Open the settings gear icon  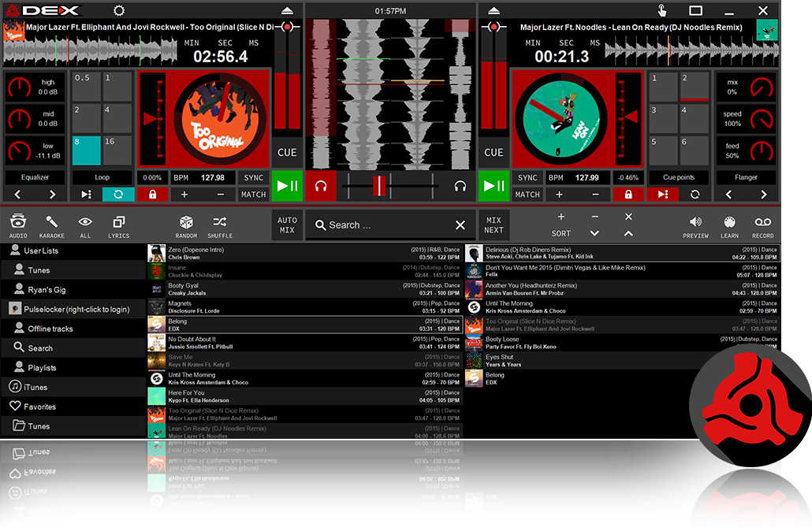(119, 10)
